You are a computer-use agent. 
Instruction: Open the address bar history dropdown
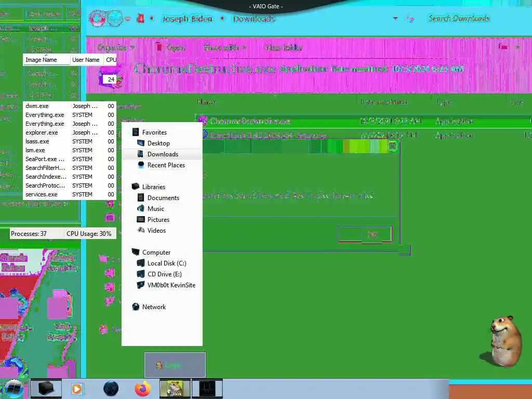point(395,18)
